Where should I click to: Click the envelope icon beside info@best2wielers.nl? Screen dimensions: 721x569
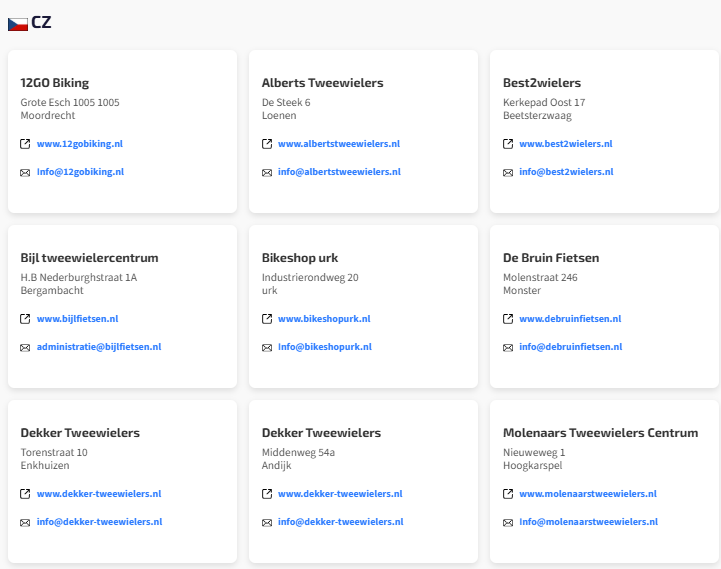click(508, 172)
